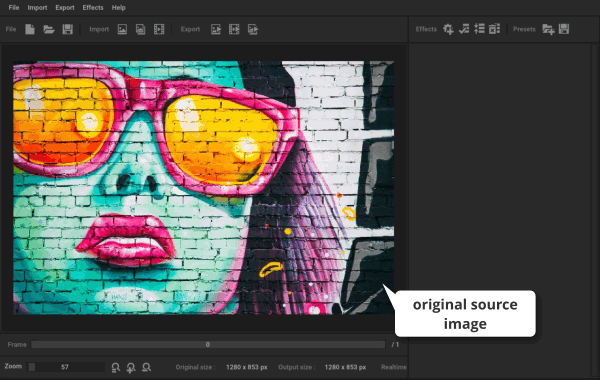
Task: Import a single image with the picture icon
Action: click(x=122, y=29)
